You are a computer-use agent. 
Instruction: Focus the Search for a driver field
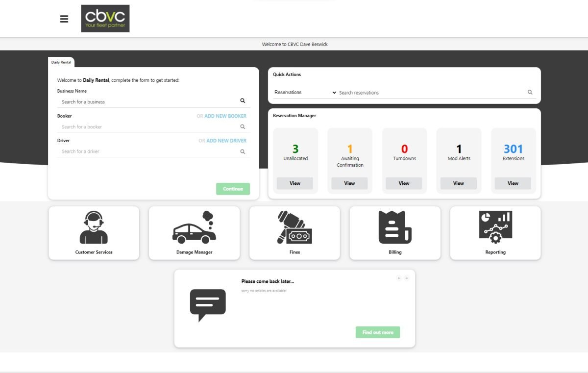tap(147, 151)
